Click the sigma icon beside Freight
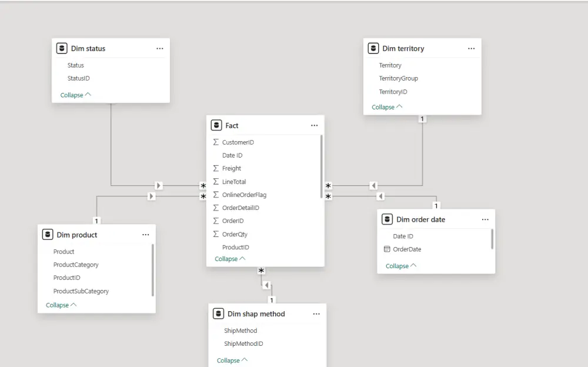Screen dimensions: 588x367 [216, 168]
